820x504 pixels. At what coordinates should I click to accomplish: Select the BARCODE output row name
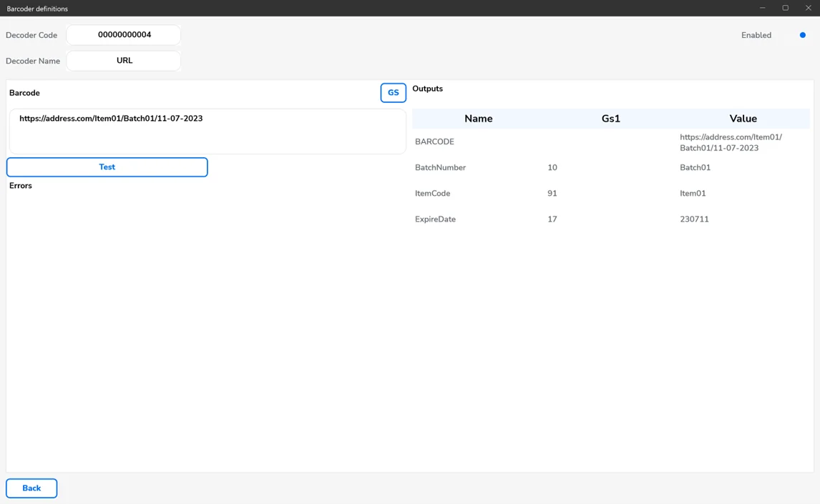coord(435,142)
